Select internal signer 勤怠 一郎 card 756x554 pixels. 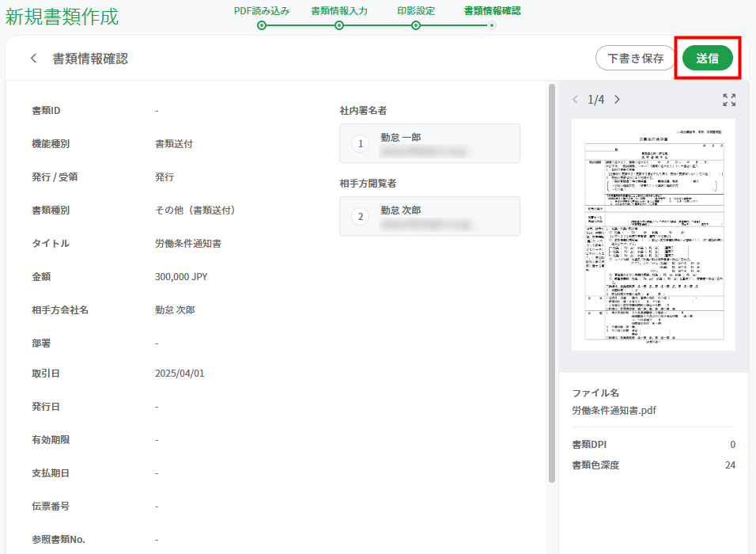429,143
